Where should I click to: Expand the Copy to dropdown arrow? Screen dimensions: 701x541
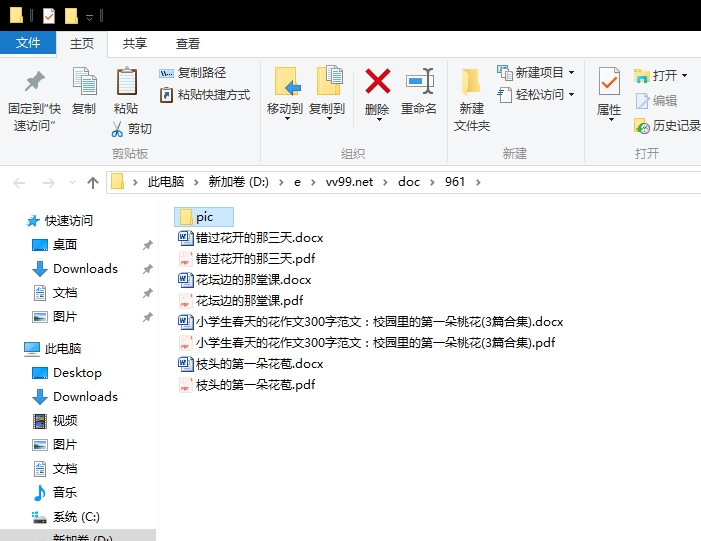coord(329,119)
